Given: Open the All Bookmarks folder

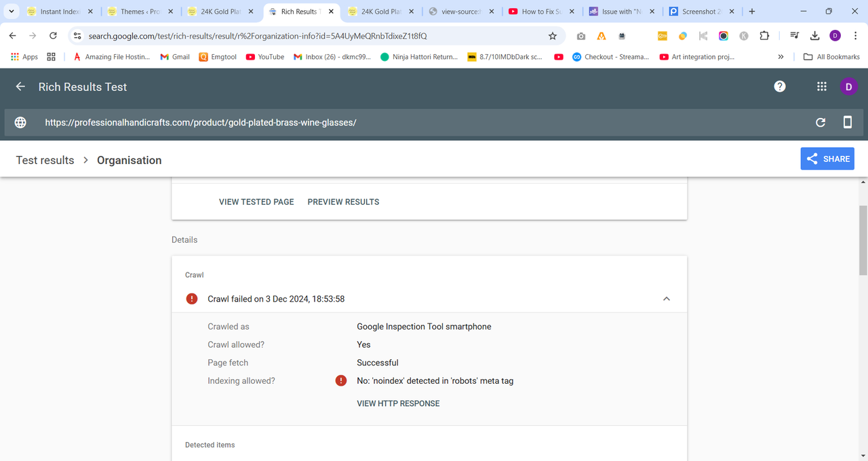Looking at the screenshot, I should click(831, 57).
